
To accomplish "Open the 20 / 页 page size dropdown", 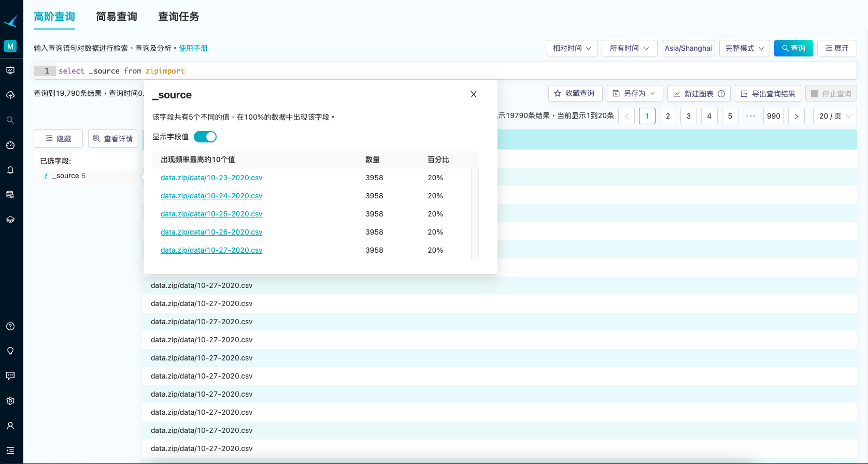I will click(x=835, y=116).
